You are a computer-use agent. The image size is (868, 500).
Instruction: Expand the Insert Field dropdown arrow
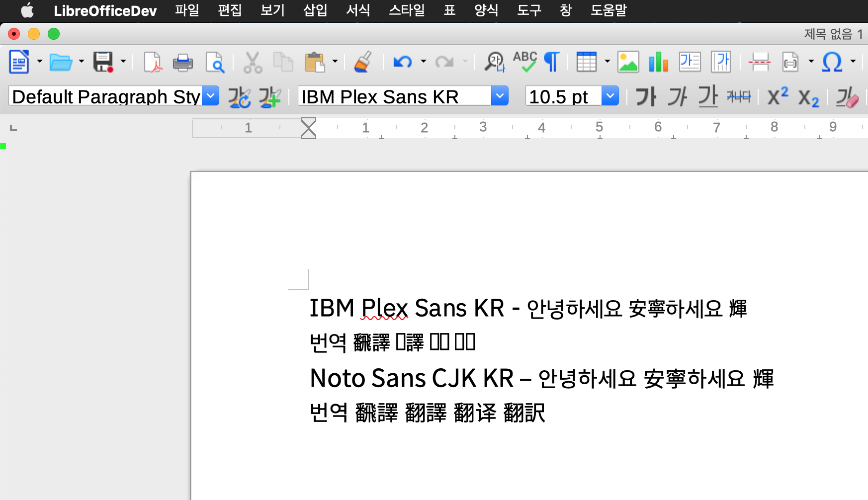(811, 62)
